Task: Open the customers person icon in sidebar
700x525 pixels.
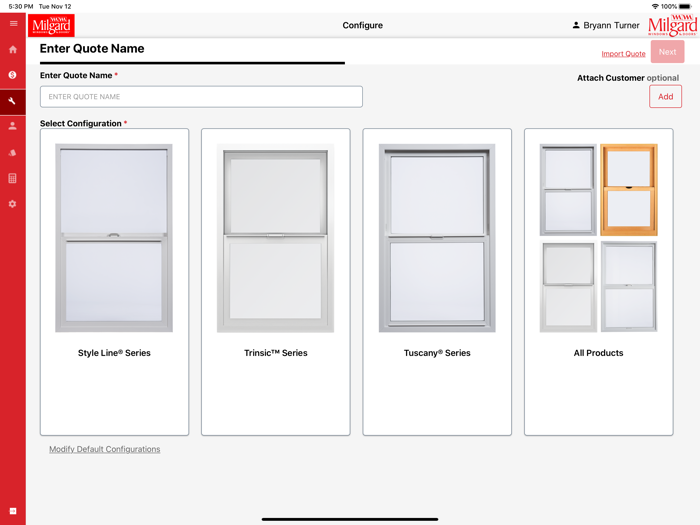Action: (13, 126)
